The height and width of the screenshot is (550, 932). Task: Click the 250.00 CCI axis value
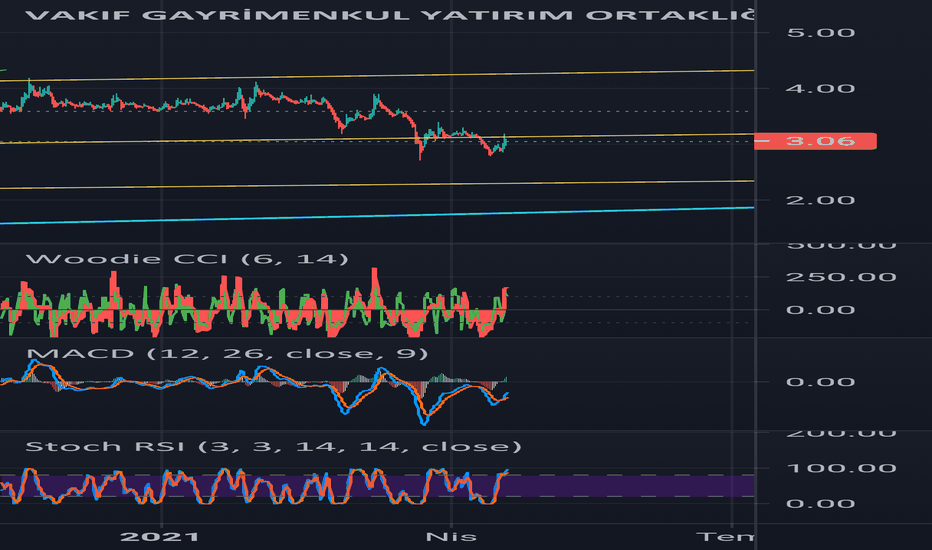click(x=841, y=277)
